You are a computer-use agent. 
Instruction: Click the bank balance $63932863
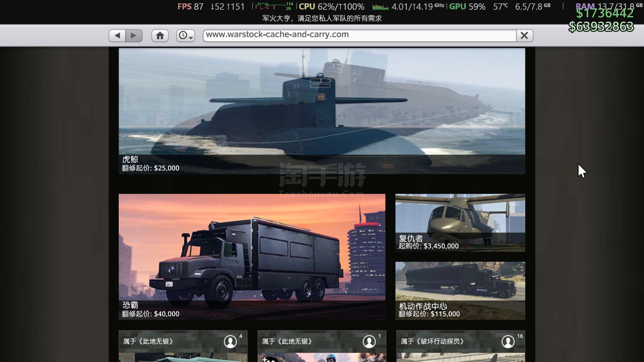click(601, 26)
